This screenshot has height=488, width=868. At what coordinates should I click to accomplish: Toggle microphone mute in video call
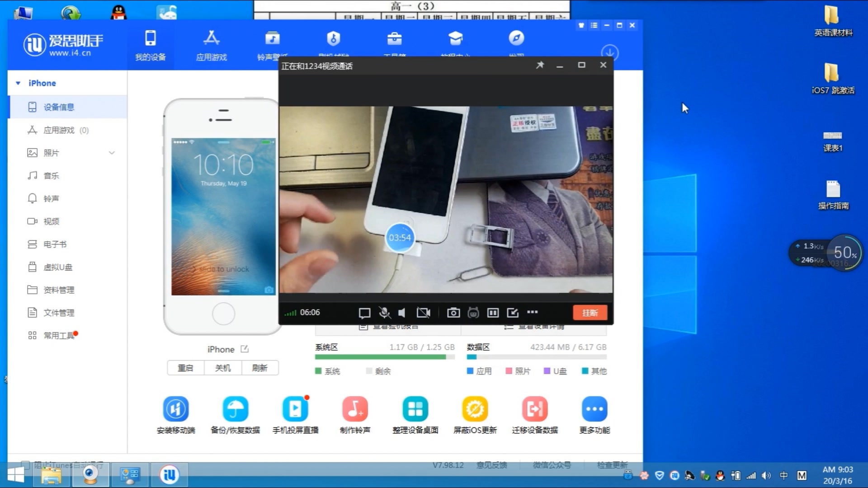pyautogui.click(x=384, y=313)
